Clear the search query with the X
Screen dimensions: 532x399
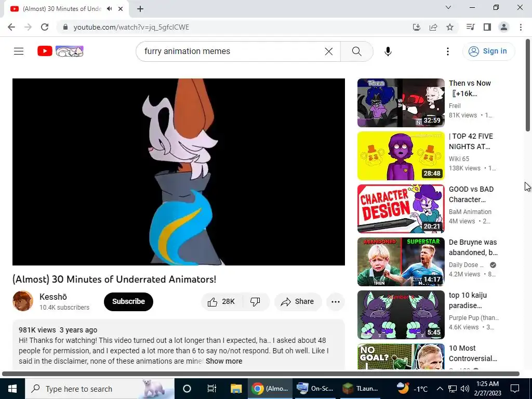coord(329,51)
